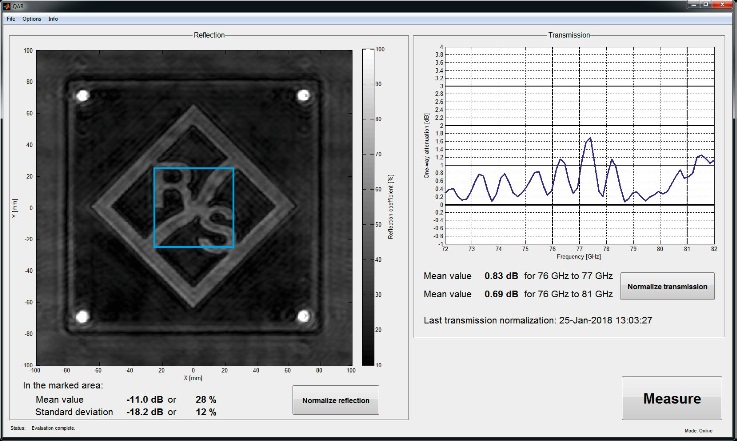Click inside the blue marked area rectangle

194,207
